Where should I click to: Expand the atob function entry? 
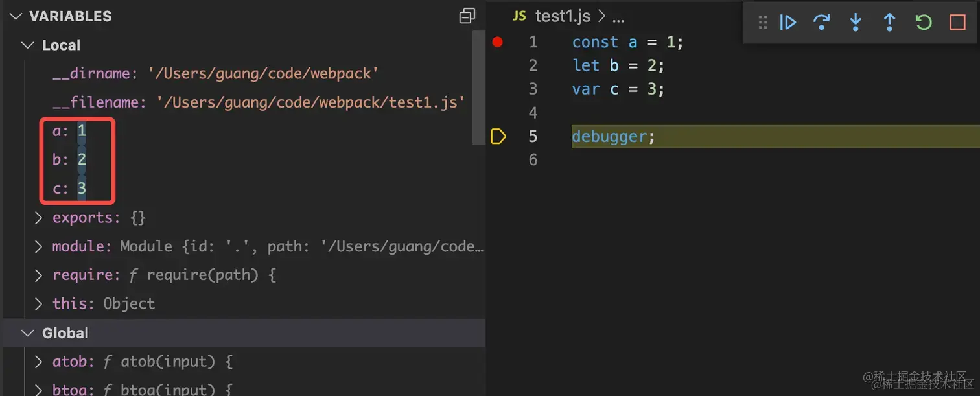click(x=39, y=362)
